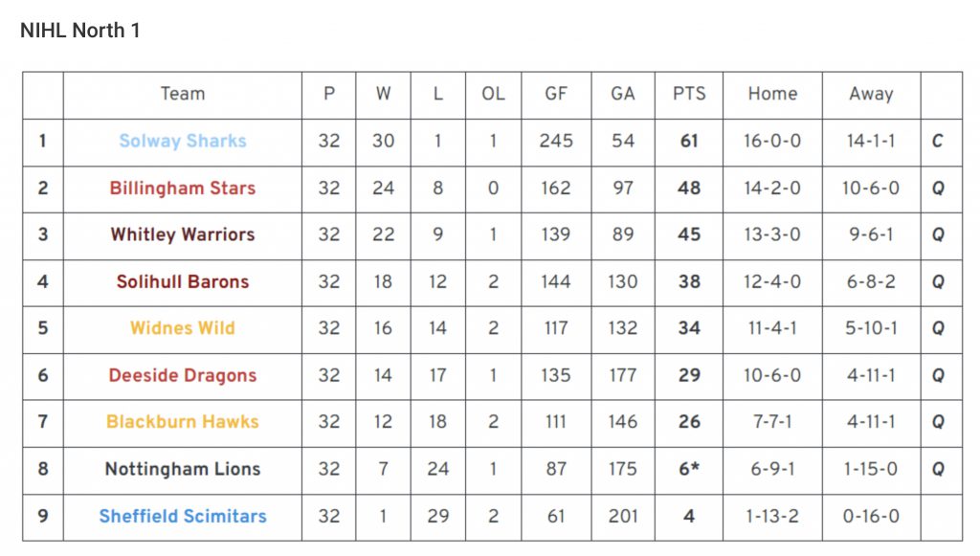This screenshot has width=980, height=556.
Task: Select the Solihull Barons team link
Action: coord(183,281)
